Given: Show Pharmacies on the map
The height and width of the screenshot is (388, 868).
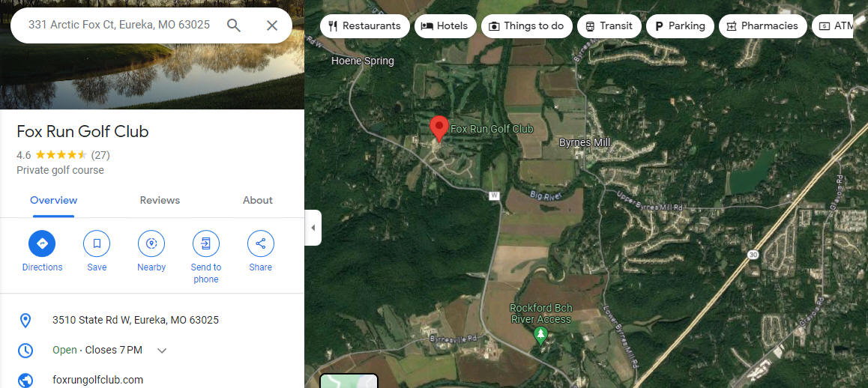Looking at the screenshot, I should [763, 26].
